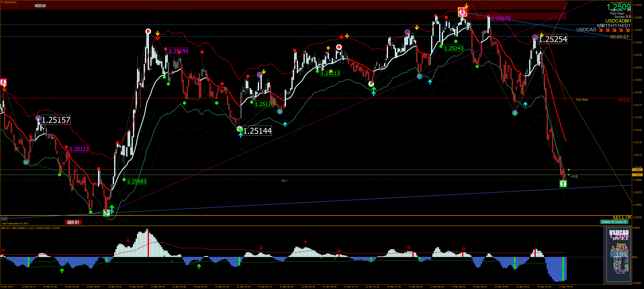This screenshot has width=644, height=289.
Task: Expand the USDCAD,M1 chart dropdown triangle
Action: (x=2, y=2)
